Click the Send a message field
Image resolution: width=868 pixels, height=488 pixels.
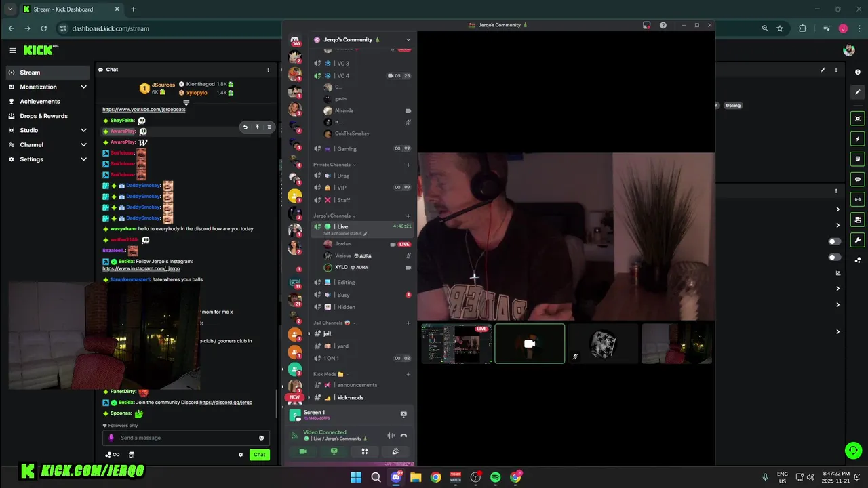(x=186, y=438)
